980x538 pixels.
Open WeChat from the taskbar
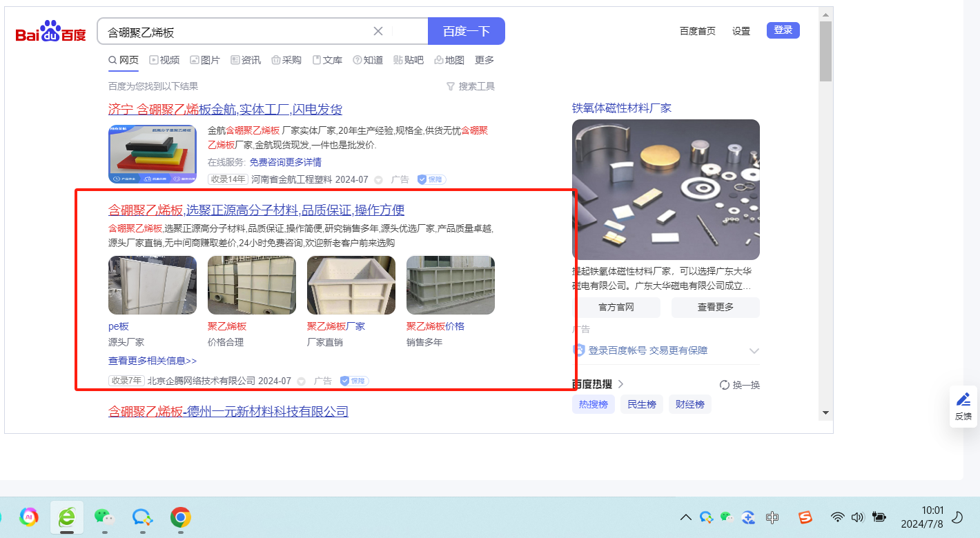pos(104,517)
